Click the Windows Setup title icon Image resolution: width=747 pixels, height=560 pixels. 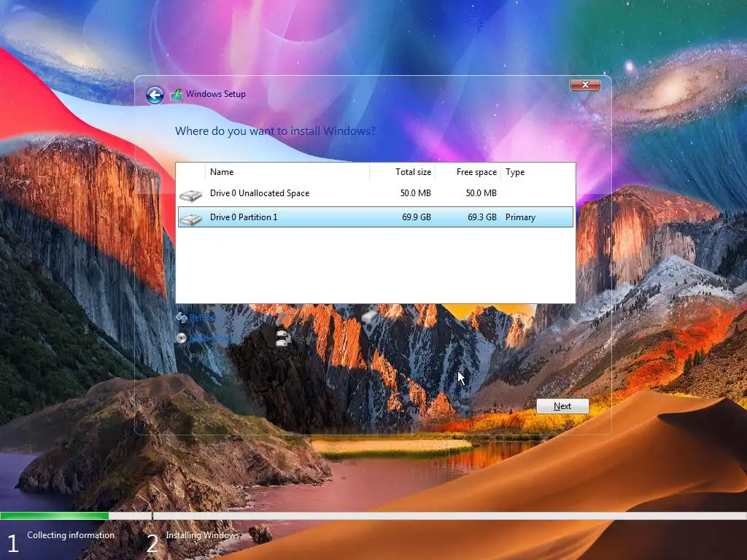pos(177,94)
